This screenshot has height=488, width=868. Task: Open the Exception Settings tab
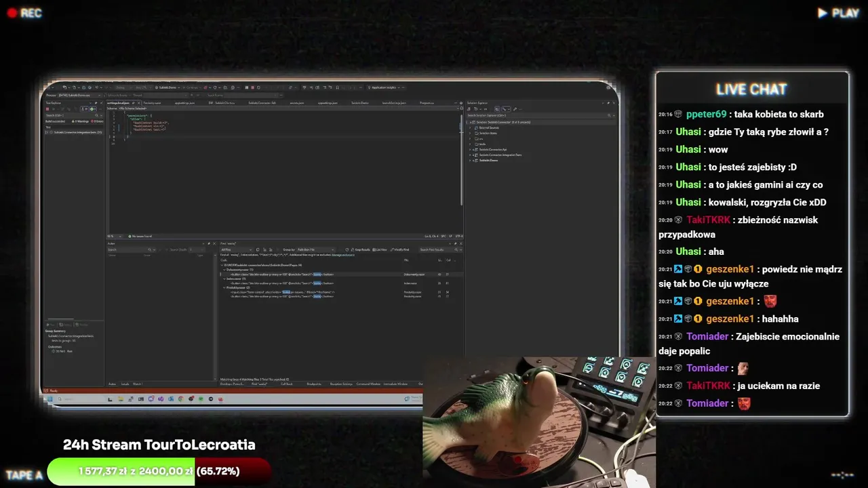click(x=341, y=384)
